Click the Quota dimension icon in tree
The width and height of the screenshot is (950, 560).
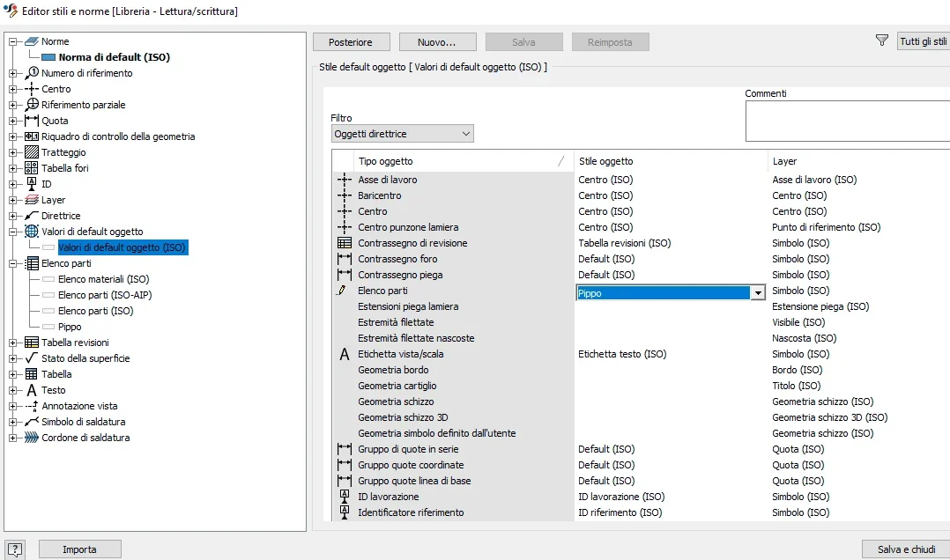[32, 121]
